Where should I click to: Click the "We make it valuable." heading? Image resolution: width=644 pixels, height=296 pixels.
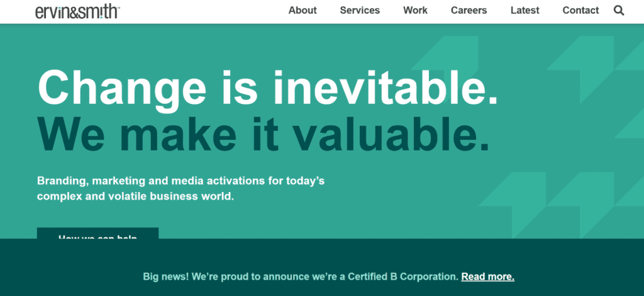click(263, 134)
